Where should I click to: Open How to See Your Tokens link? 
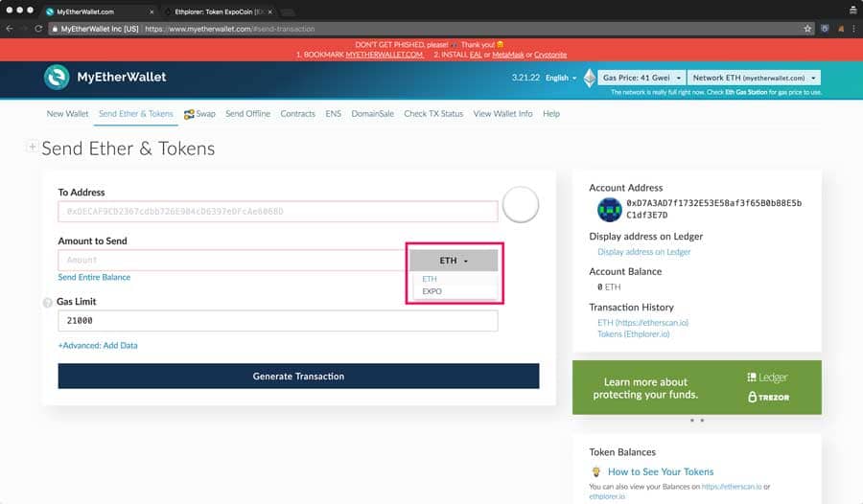point(661,471)
